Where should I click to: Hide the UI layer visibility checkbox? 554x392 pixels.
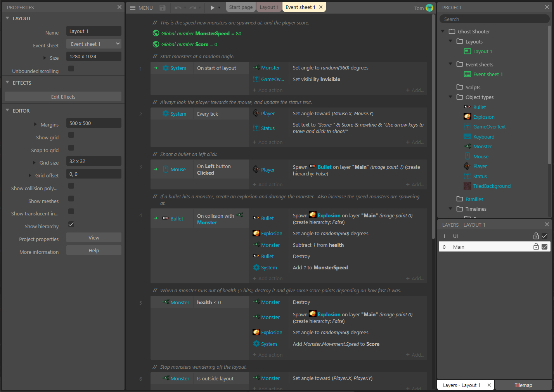point(545,236)
